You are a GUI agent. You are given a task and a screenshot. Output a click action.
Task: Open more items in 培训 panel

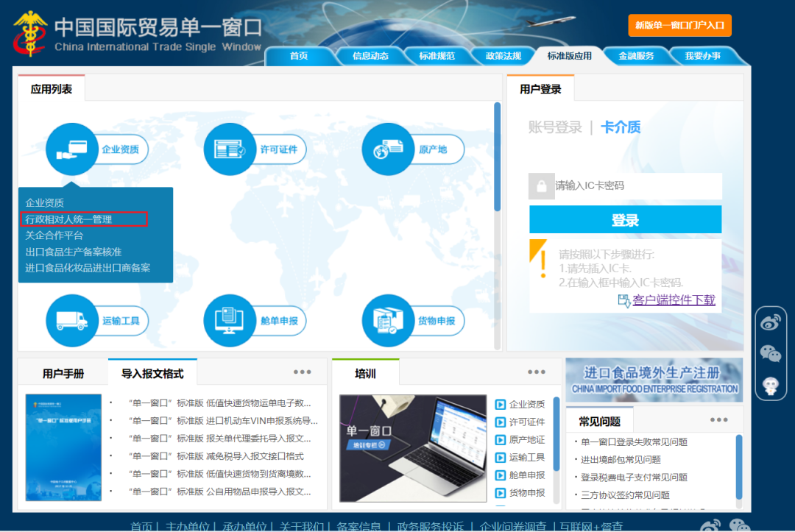tap(537, 372)
